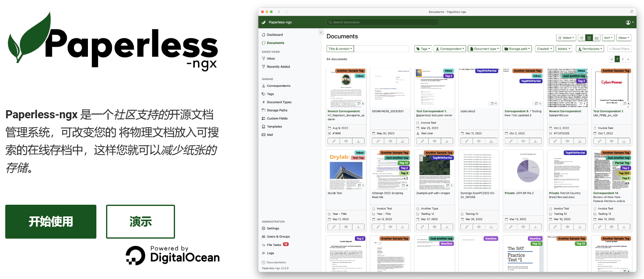The image size is (644, 279).
Task: Click the Paperless-ngx leaf logo in header
Action: coord(264,22)
